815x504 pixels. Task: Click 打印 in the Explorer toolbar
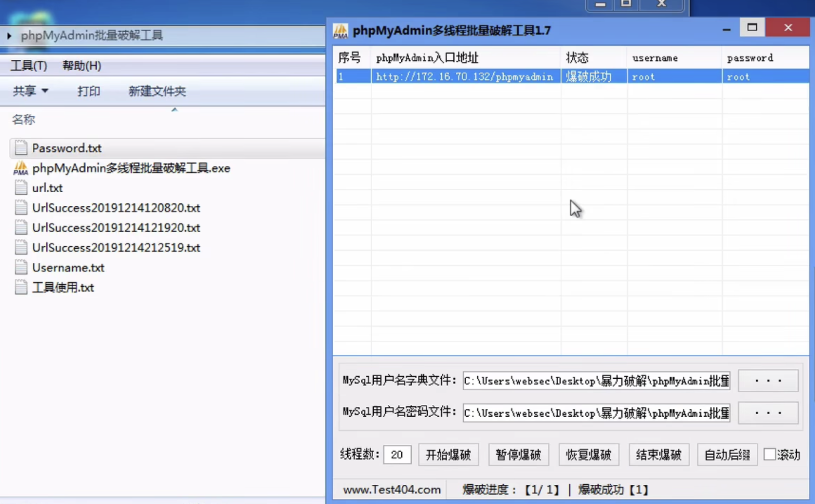click(88, 91)
